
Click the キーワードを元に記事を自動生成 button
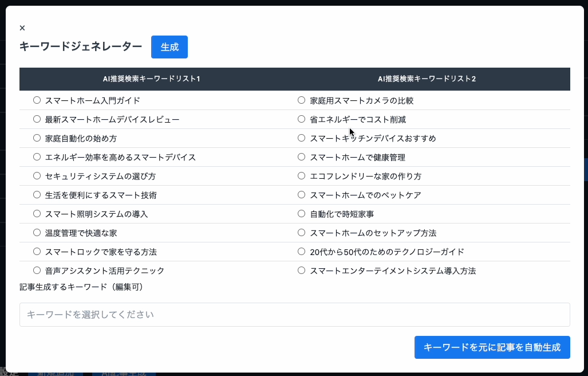pyautogui.click(x=492, y=347)
